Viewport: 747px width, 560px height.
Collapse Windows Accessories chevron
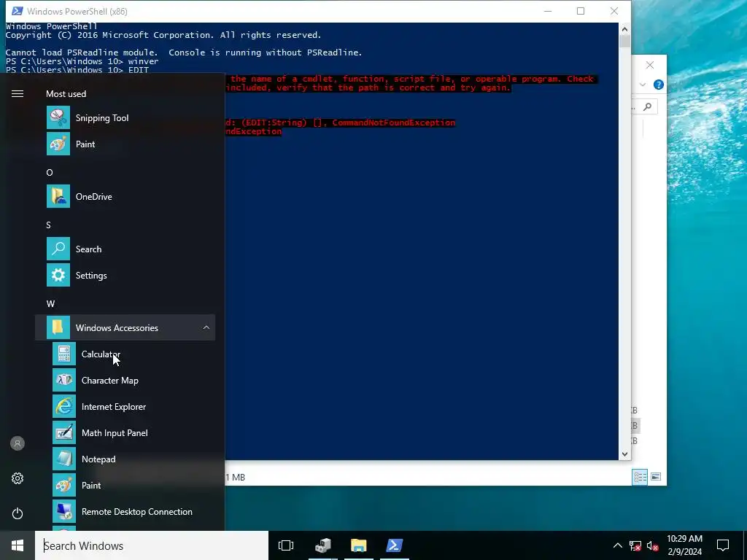[x=206, y=327]
